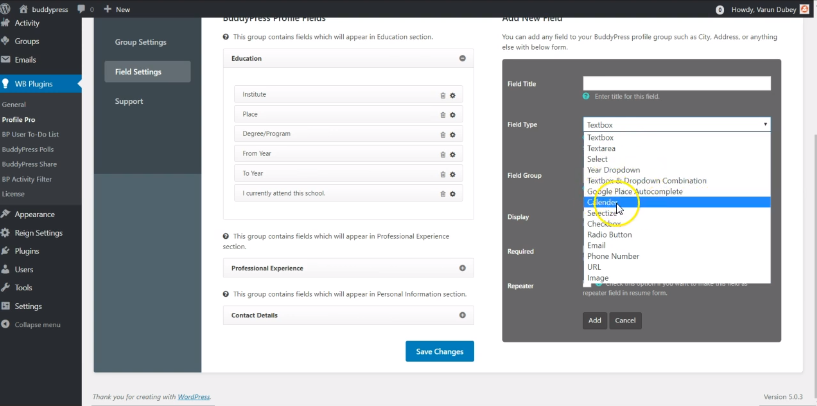Open the BP Activity Filter submenu
Image resolution: width=817 pixels, height=406 pixels.
27,179
